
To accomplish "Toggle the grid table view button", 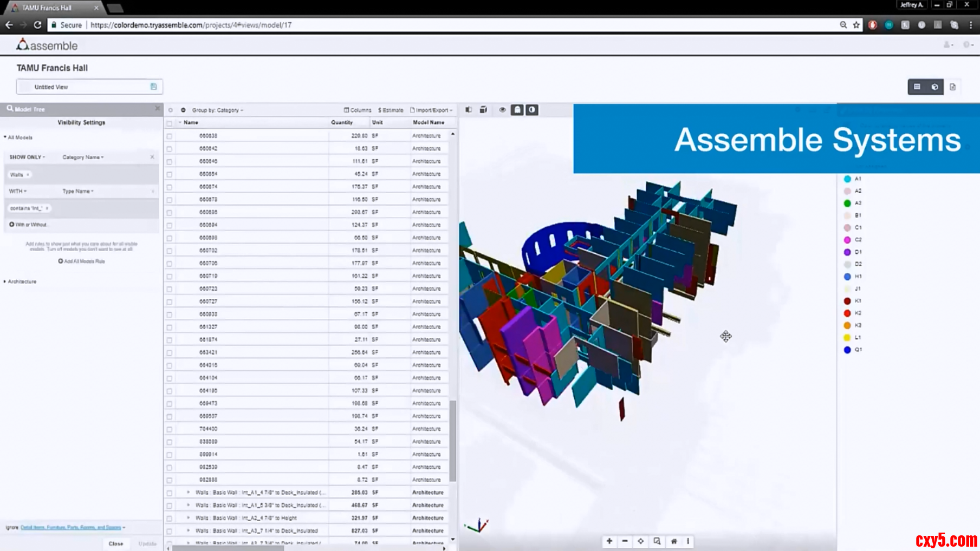I will pos(917,87).
